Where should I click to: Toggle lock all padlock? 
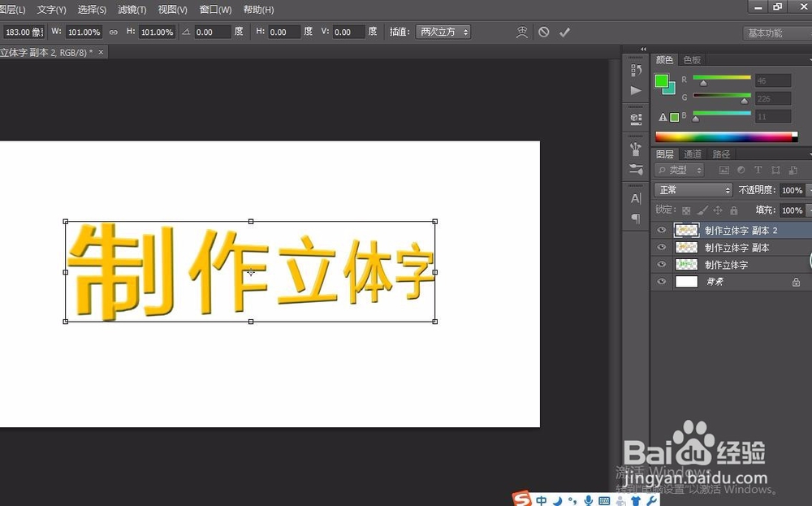click(734, 210)
